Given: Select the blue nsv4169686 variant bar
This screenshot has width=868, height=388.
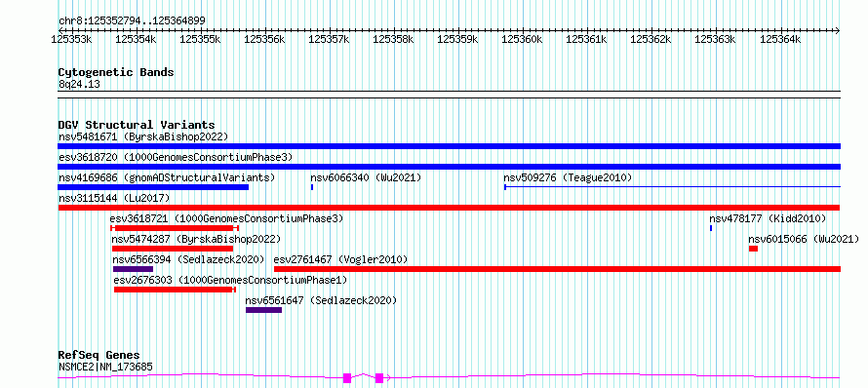Looking at the screenshot, I should tap(153, 187).
